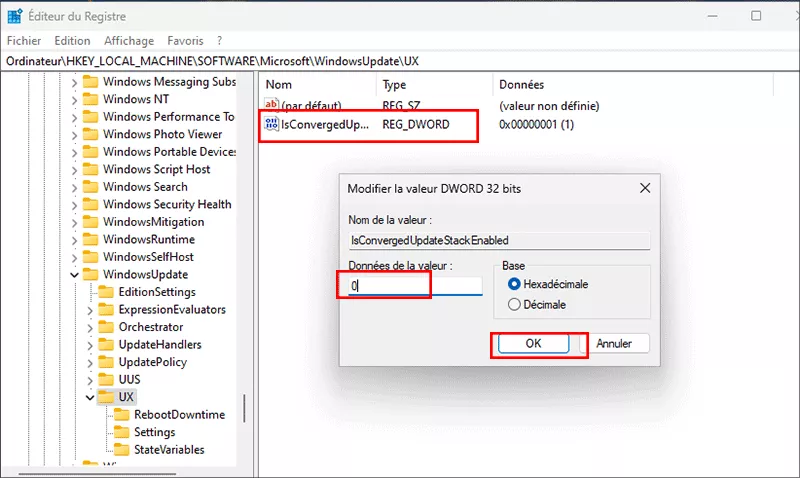The image size is (800, 478).
Task: Confirm the DWORD edit with OK
Action: pos(533,343)
